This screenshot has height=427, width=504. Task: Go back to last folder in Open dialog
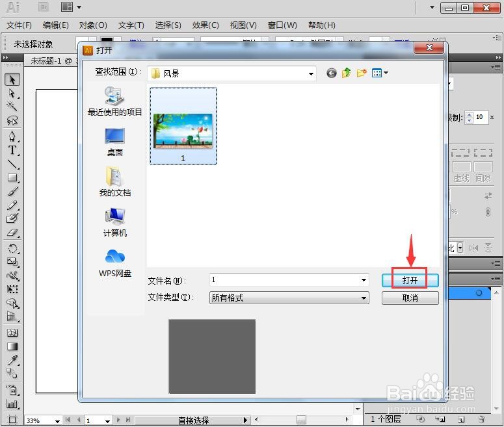(x=332, y=73)
